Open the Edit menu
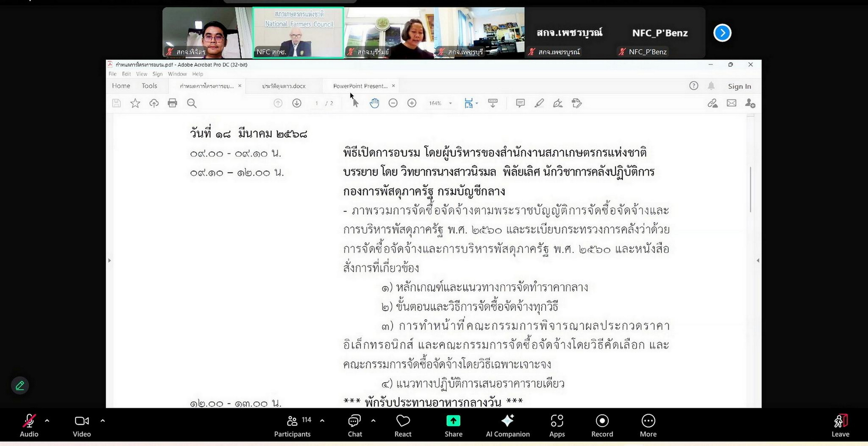This screenshot has width=868, height=446. click(x=126, y=74)
